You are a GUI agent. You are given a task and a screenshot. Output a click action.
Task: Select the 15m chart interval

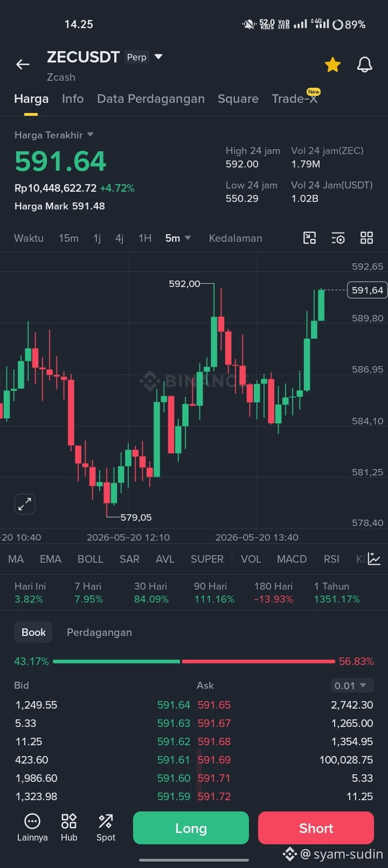68,238
